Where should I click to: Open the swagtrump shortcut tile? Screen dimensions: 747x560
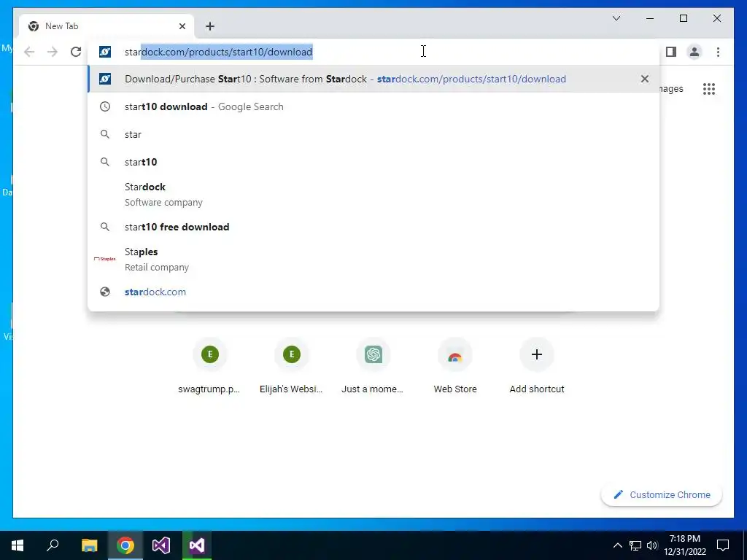(x=209, y=366)
